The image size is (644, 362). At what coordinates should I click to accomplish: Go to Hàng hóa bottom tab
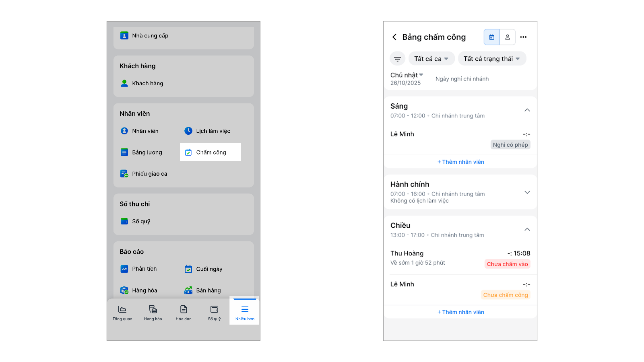[x=153, y=313]
